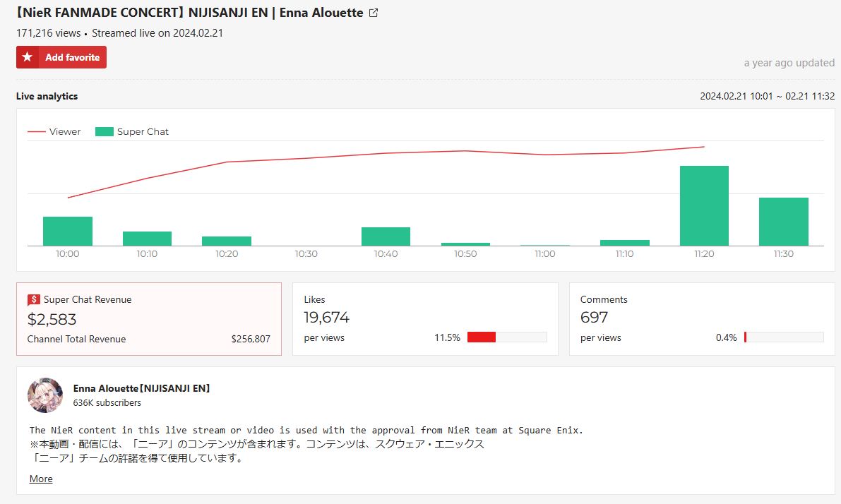Screen dimensions: 841x504
Task: Click the Likes per views progress bar
Action: point(507,337)
